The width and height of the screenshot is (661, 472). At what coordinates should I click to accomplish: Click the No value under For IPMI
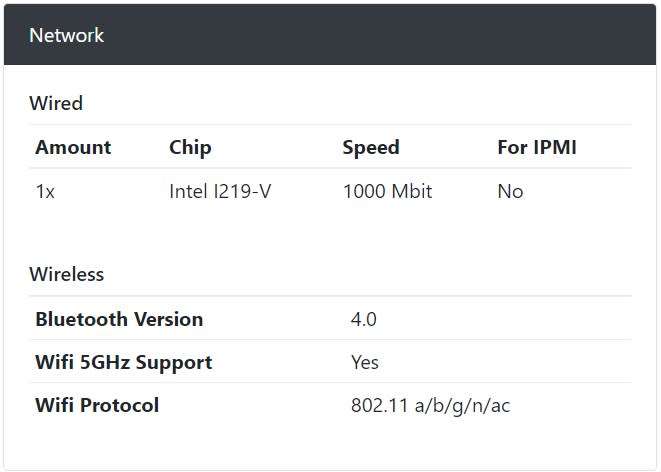(510, 192)
